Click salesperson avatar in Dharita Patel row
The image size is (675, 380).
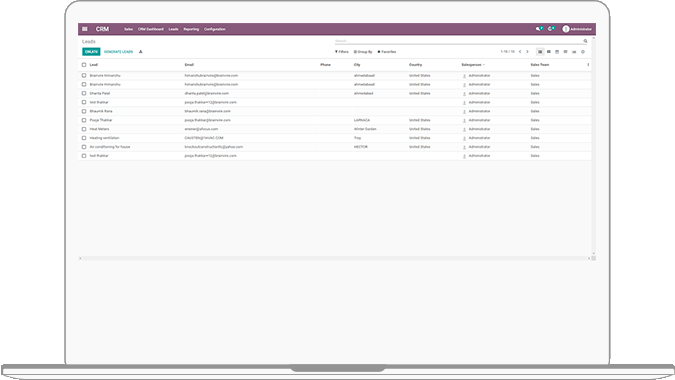464,93
